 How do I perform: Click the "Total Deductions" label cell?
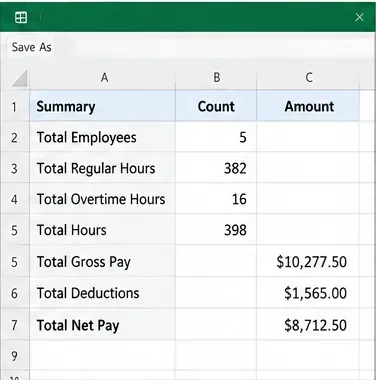[x=103, y=293]
